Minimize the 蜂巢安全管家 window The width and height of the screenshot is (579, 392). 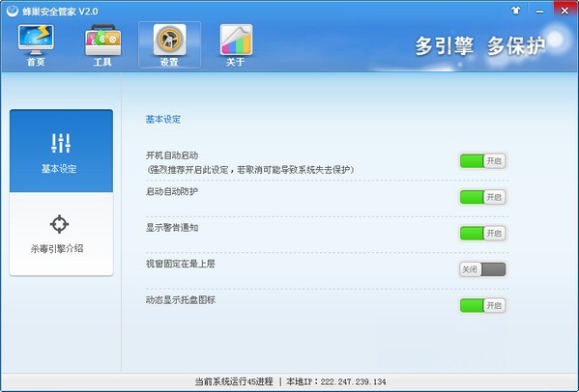pos(539,11)
